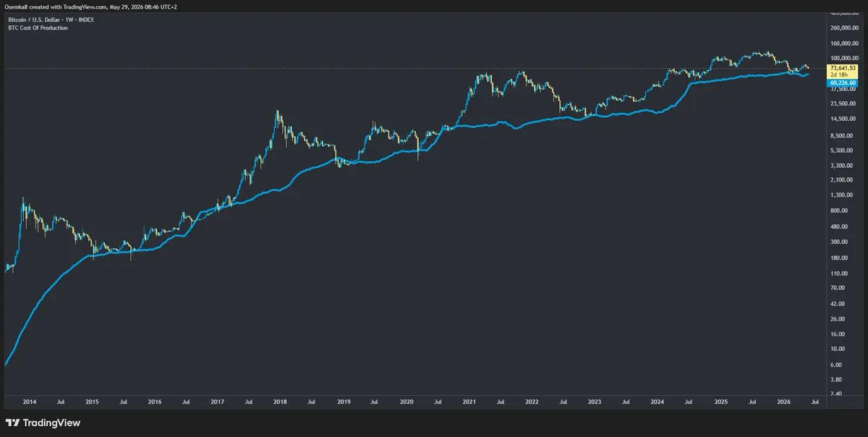Select the 2015 label on the time axis

pyautogui.click(x=92, y=400)
